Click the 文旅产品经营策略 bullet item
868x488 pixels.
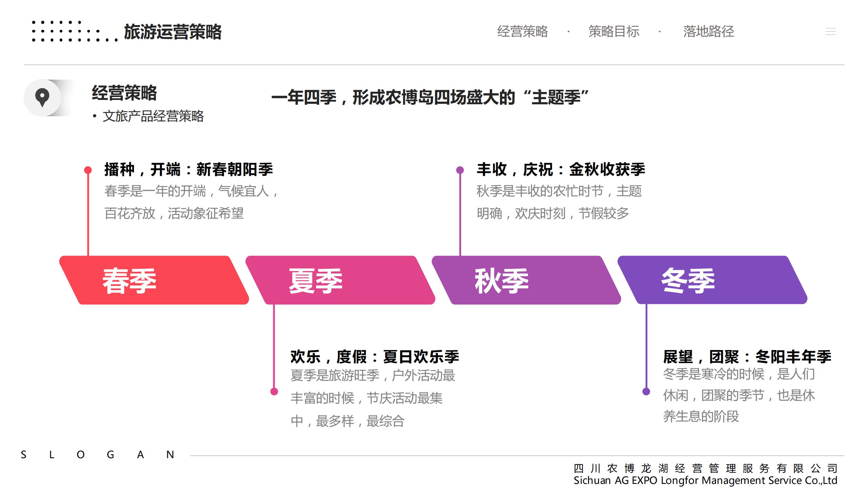(153, 116)
